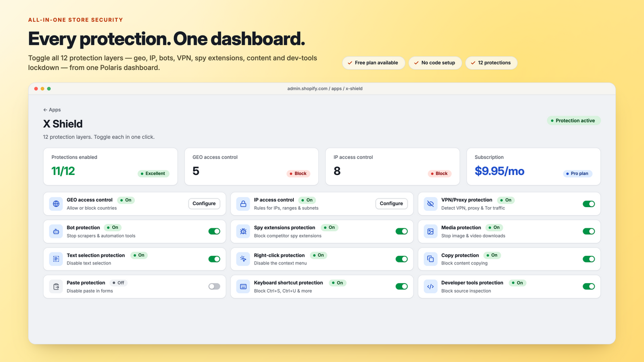The width and height of the screenshot is (644, 362).
Task: Disable the Bot protection switch
Action: click(x=214, y=231)
